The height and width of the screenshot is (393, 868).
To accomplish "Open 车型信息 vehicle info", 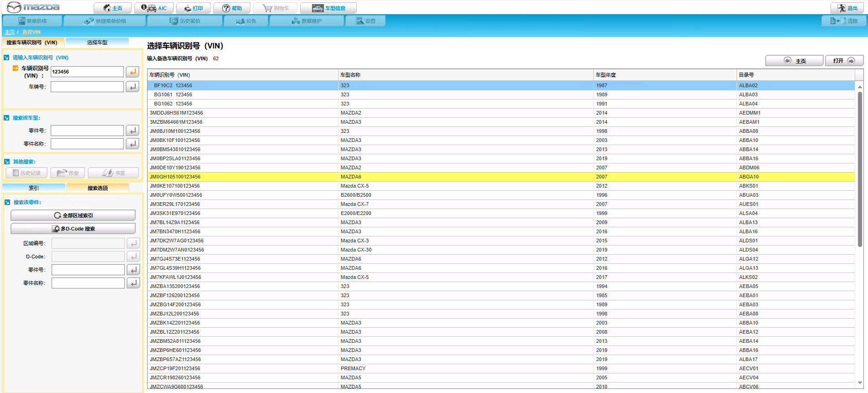I will tap(328, 8).
